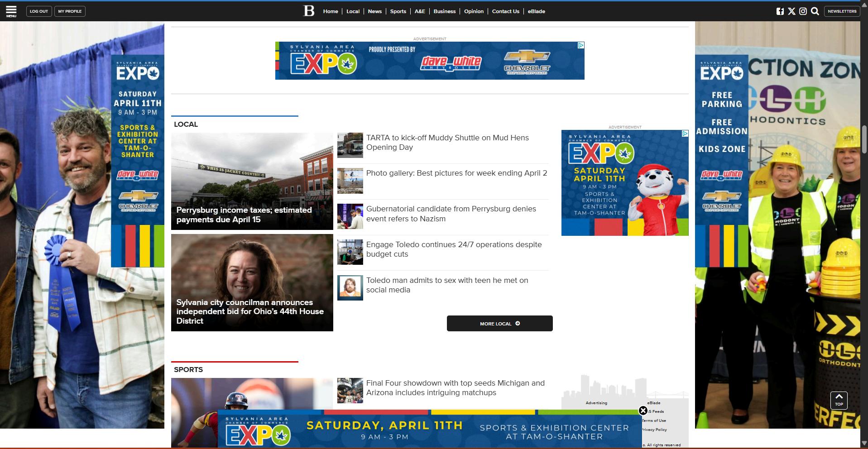Open Toledo man admits headline
This screenshot has height=449, width=868.
pos(447,285)
